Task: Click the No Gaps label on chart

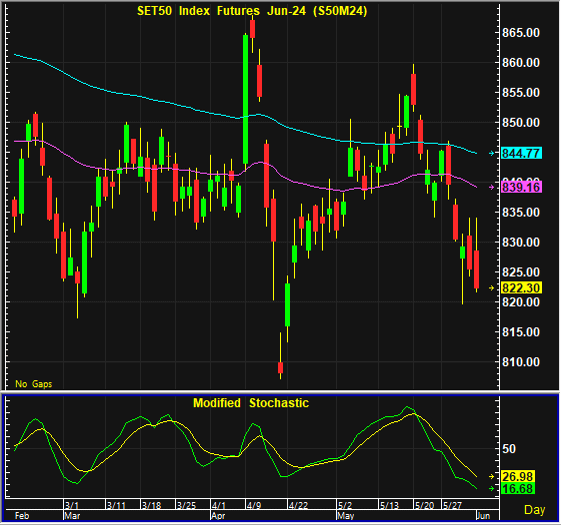Action: click(x=34, y=384)
